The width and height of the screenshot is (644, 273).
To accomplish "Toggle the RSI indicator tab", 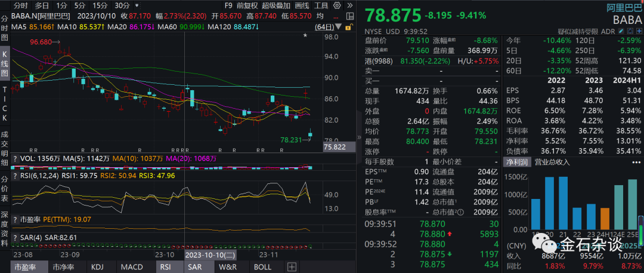I will (x=168, y=267).
